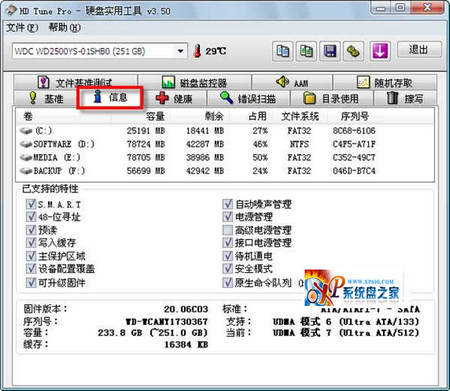This screenshot has width=450, height=391.
Task: Enable the 高级电源管理 checkbox
Action: coord(228,230)
